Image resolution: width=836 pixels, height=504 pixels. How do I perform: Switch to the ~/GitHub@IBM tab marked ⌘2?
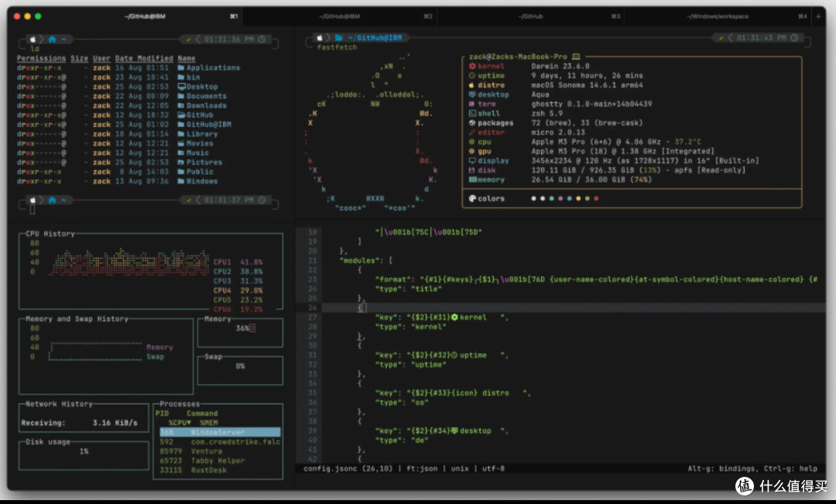[x=340, y=16]
